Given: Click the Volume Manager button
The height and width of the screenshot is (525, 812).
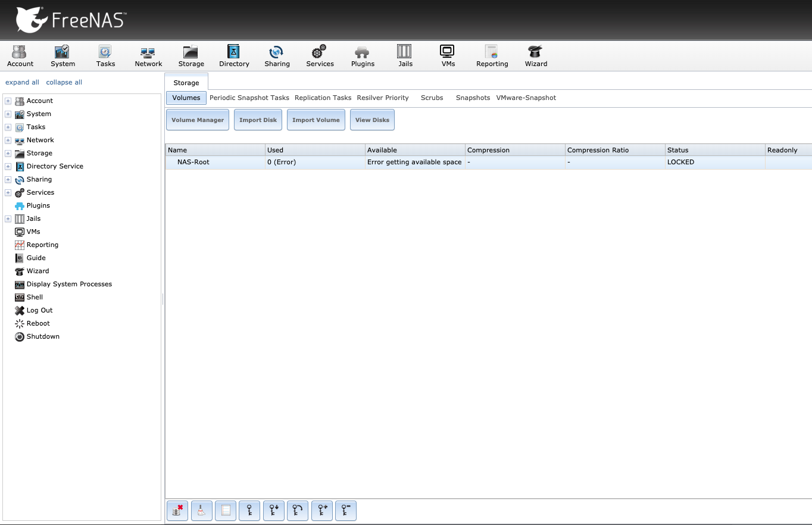Looking at the screenshot, I should click(x=198, y=120).
